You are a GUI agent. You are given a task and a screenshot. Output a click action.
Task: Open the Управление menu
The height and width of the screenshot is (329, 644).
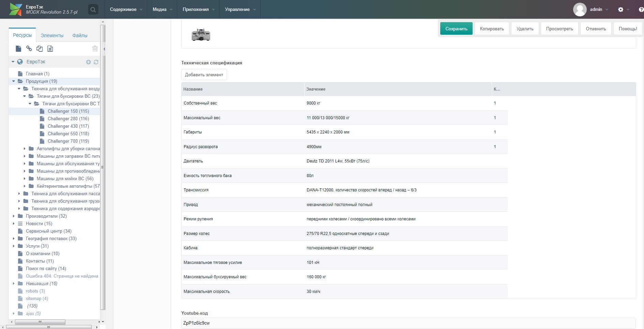coord(240,10)
